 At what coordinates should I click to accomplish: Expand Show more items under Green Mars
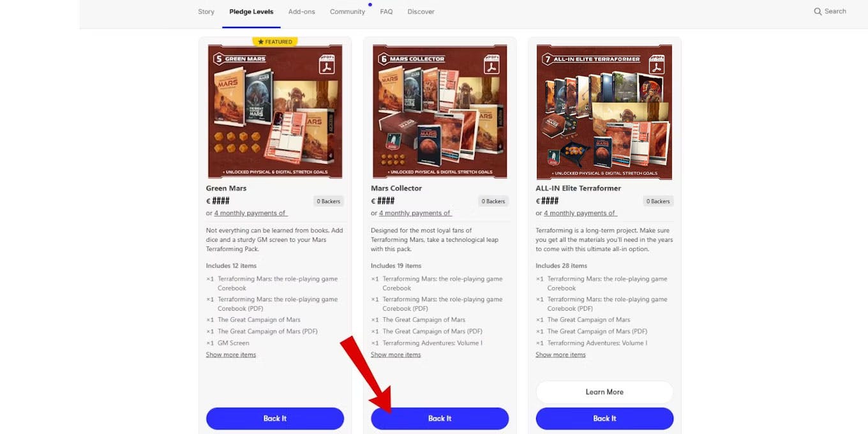(231, 355)
